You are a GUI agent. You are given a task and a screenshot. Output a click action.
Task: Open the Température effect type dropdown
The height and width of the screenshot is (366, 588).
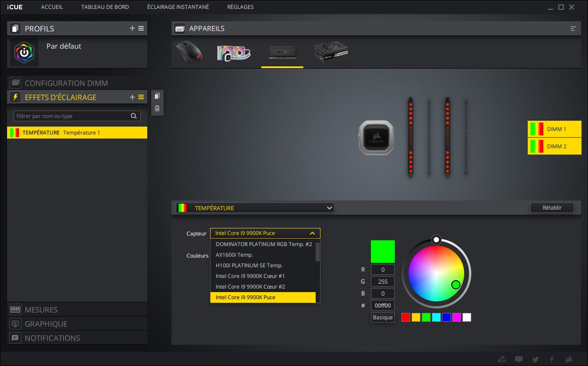click(x=255, y=208)
